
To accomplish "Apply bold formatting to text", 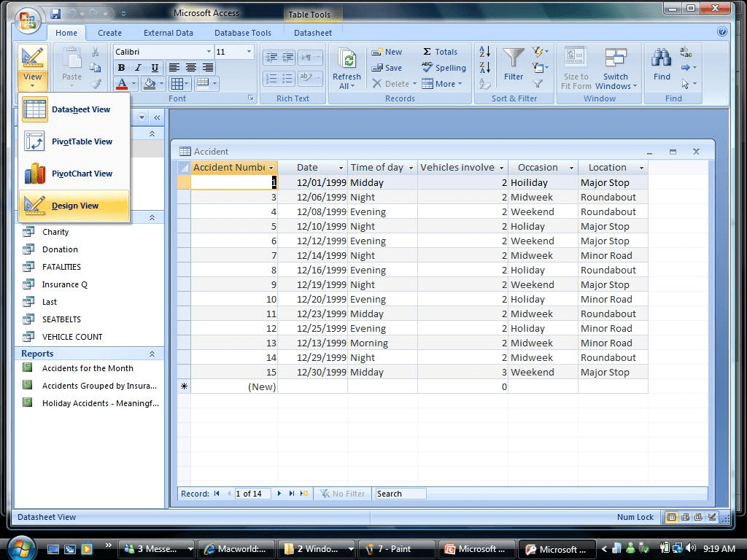I will pyautogui.click(x=121, y=67).
